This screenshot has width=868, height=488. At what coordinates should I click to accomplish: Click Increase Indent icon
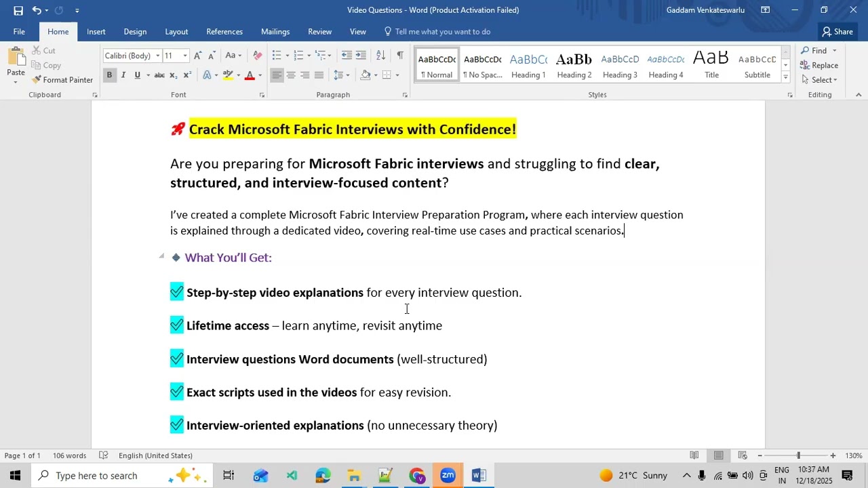361,56
